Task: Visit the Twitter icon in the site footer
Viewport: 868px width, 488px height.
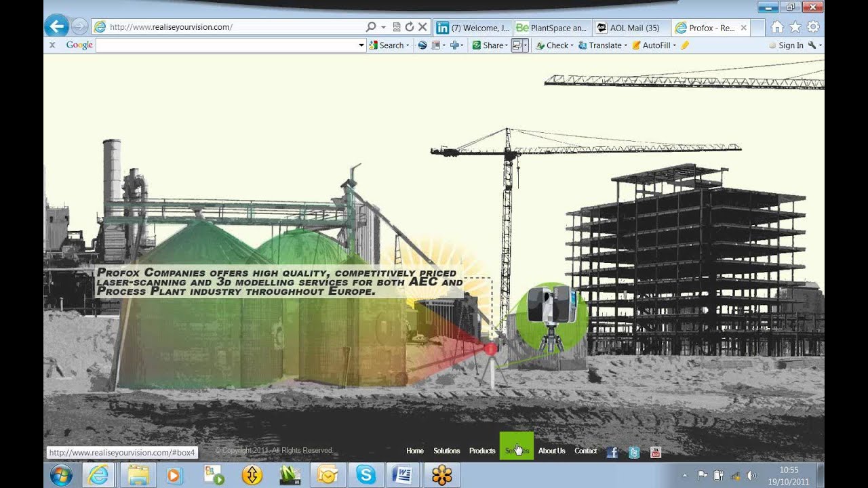Action: [x=634, y=452]
